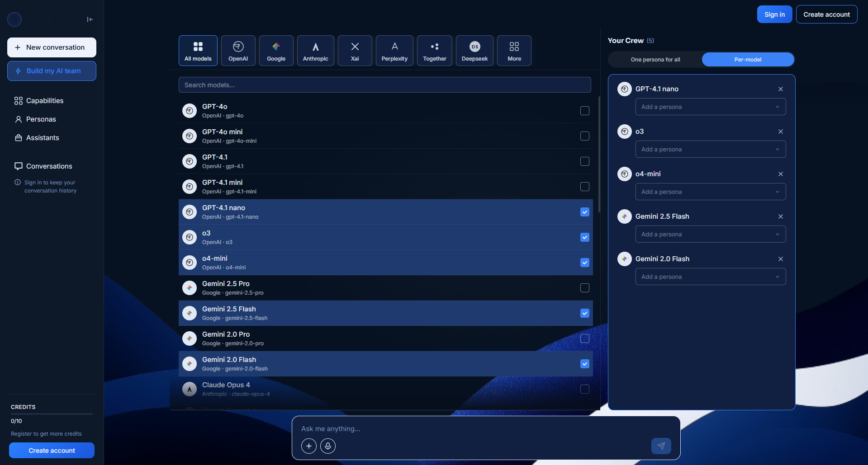Check the Gemini 2.0 Pro checkbox

585,338
